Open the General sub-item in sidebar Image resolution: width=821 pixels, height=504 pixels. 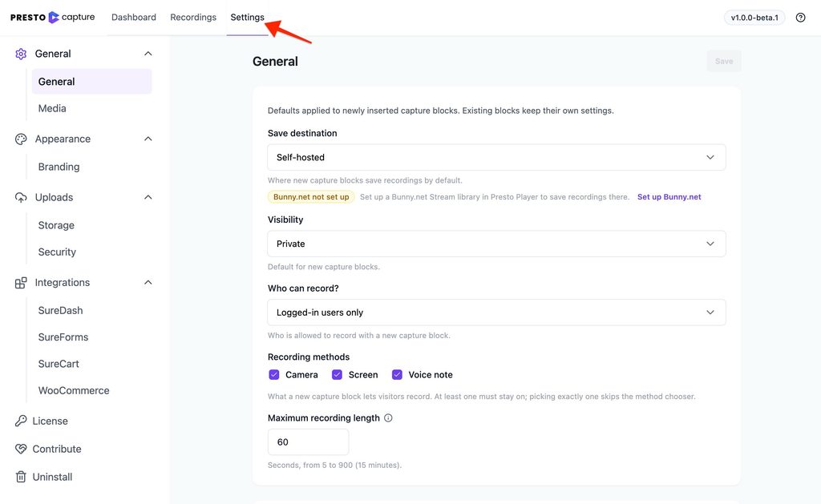tap(91, 82)
